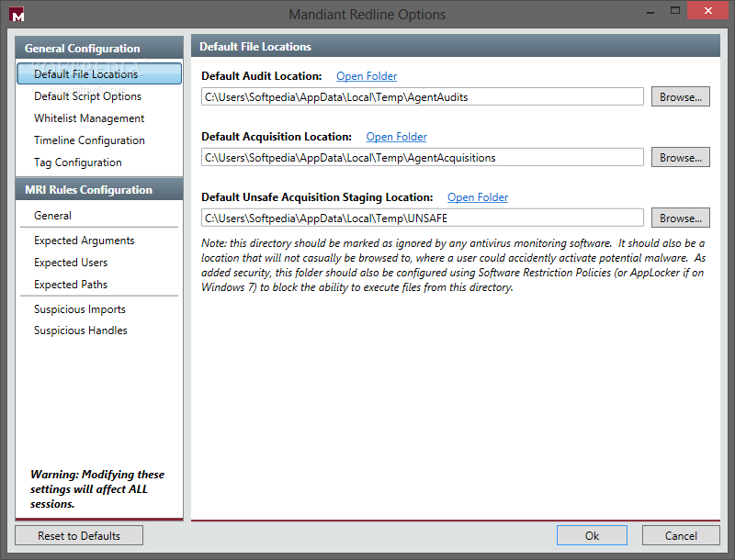Viewport: 735px width, 560px height.
Task: Select Default File Locations in sidebar
Action: pos(99,74)
